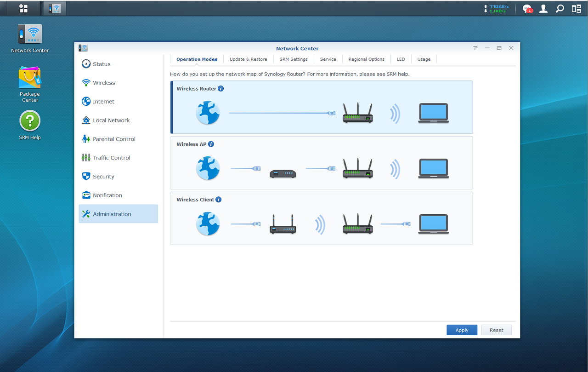This screenshot has width=588, height=372.
Task: Open the Service tab
Action: 328,59
